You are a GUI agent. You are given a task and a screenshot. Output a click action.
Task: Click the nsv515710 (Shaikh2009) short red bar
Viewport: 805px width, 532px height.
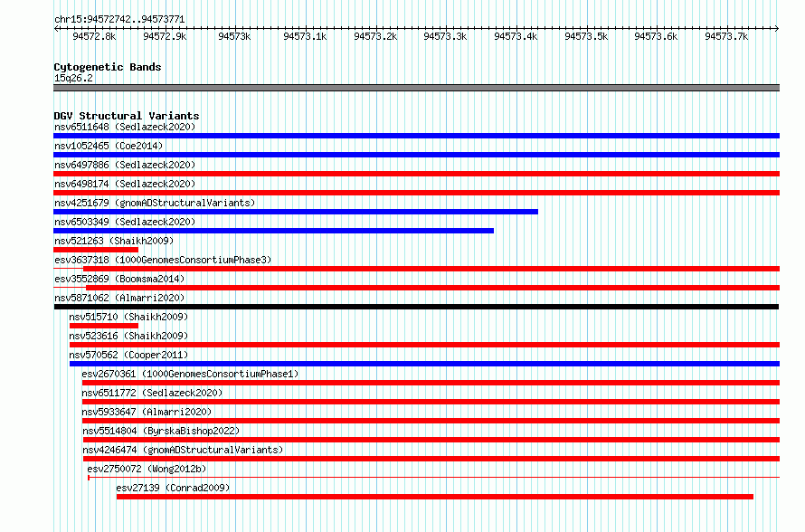(x=104, y=326)
